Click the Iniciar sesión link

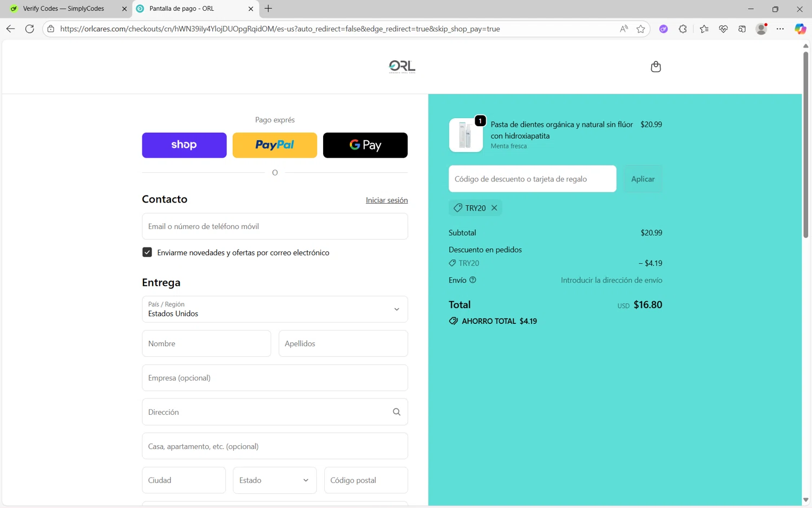click(387, 200)
